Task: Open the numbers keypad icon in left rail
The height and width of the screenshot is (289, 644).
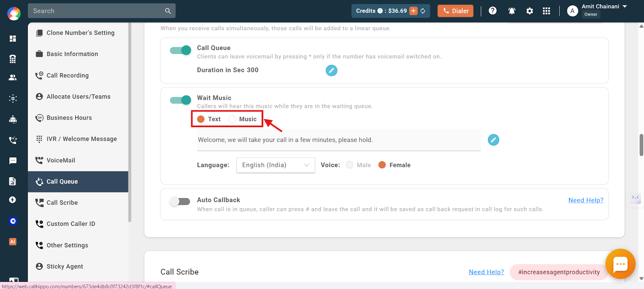Action: 13,59
